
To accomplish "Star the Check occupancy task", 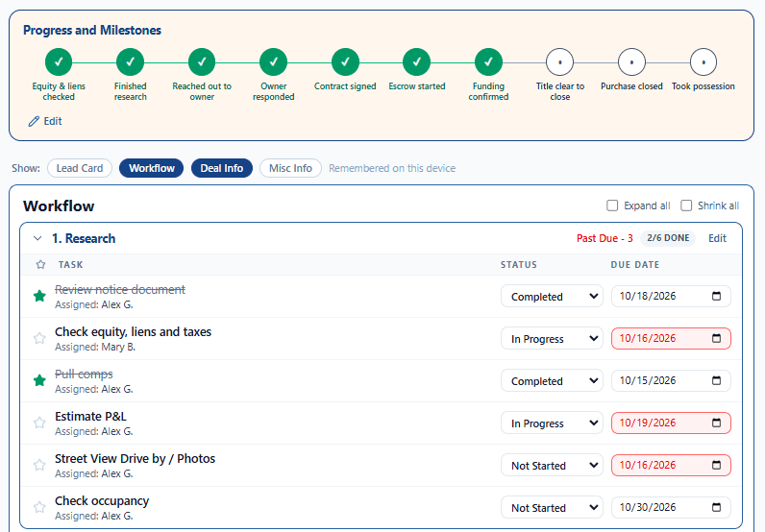I will coord(39,507).
